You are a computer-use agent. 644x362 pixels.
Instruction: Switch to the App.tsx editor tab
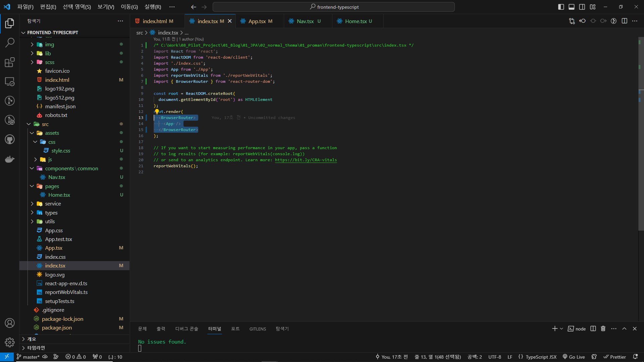click(257, 21)
